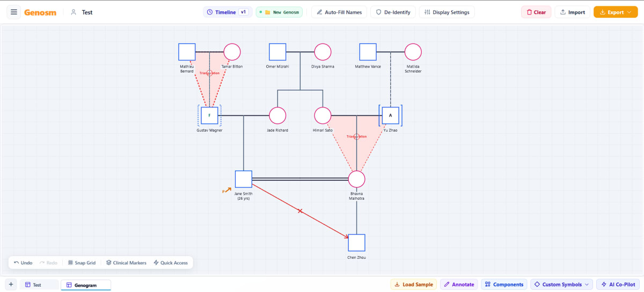Select Matthew Vance's square node
644x292 pixels.
368,52
